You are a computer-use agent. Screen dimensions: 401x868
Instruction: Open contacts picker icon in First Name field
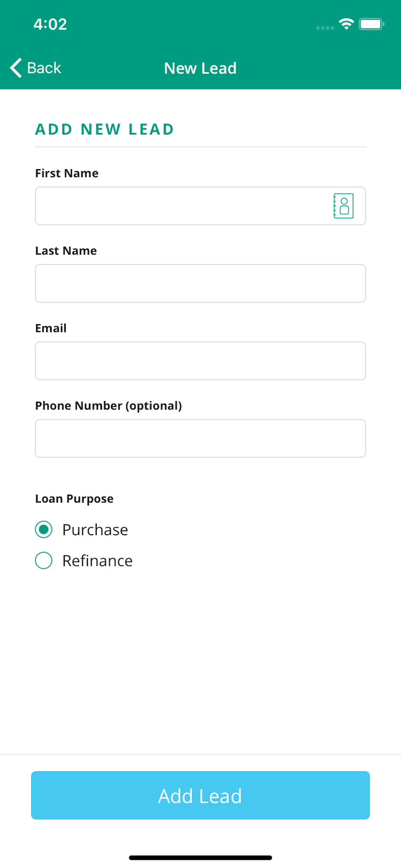[x=343, y=206]
